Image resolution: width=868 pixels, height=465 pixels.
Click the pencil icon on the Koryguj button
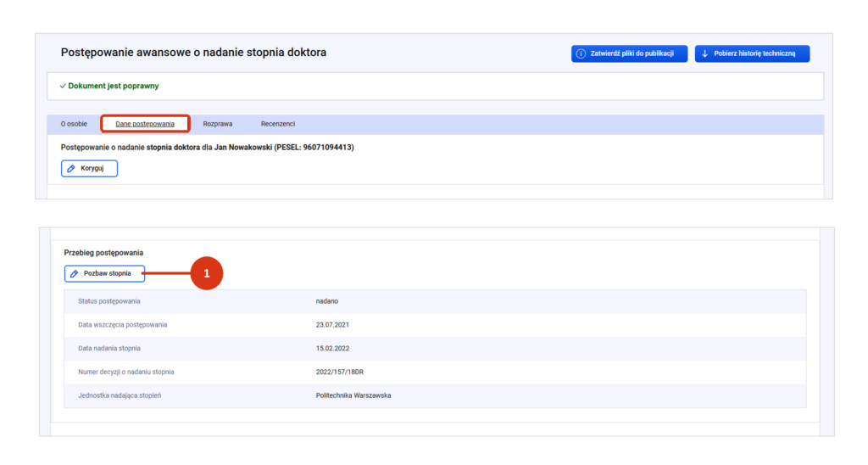click(x=71, y=168)
